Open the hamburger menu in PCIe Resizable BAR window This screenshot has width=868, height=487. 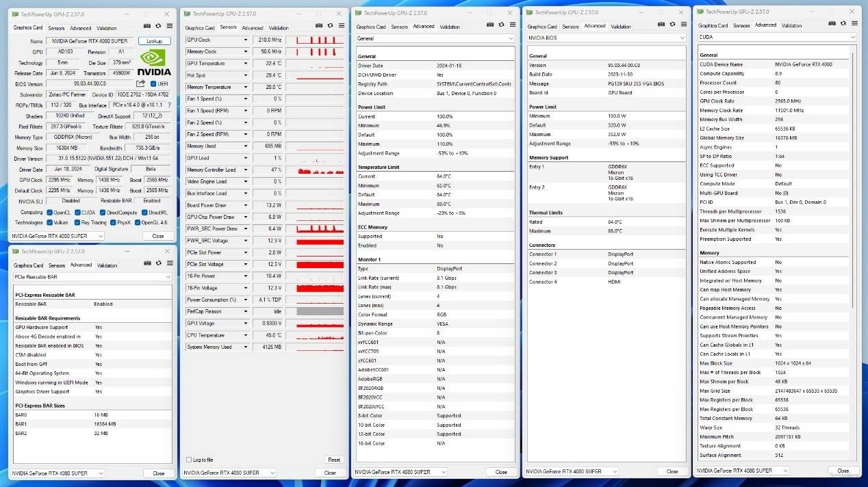pos(170,263)
